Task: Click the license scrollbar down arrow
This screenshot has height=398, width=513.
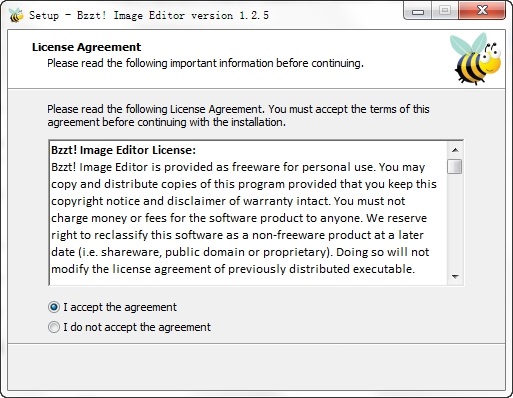Action: click(455, 276)
